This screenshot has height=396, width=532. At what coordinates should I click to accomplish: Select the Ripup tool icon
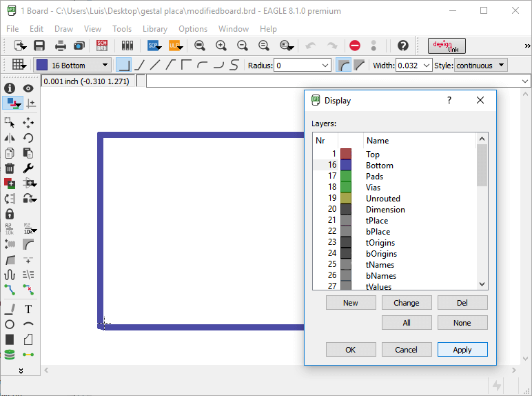[28, 290]
